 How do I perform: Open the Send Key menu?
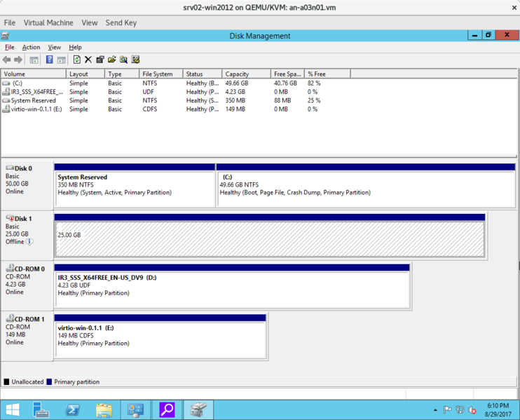(121, 22)
